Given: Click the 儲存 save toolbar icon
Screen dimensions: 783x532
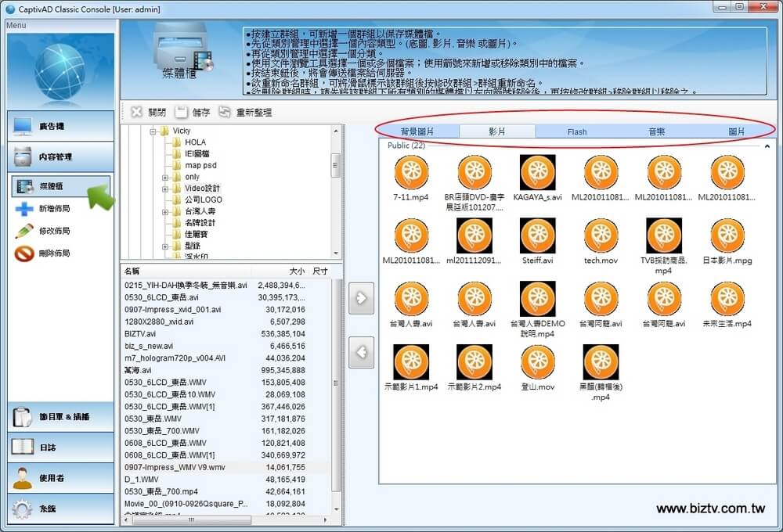Looking at the screenshot, I should tap(182, 112).
